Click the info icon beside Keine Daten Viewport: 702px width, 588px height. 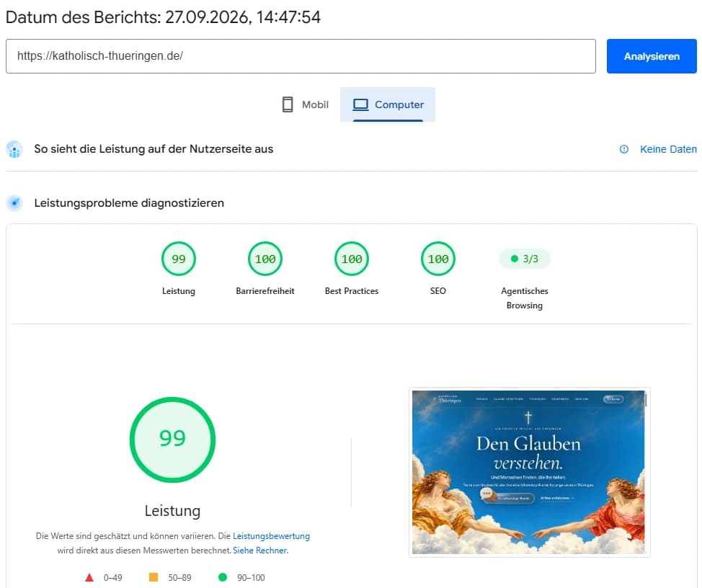(x=623, y=149)
